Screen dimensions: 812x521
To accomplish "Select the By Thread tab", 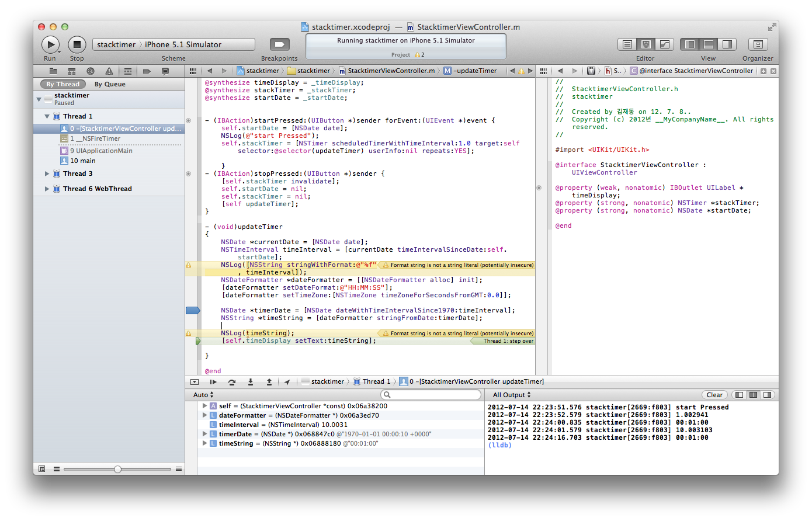I will coord(63,84).
